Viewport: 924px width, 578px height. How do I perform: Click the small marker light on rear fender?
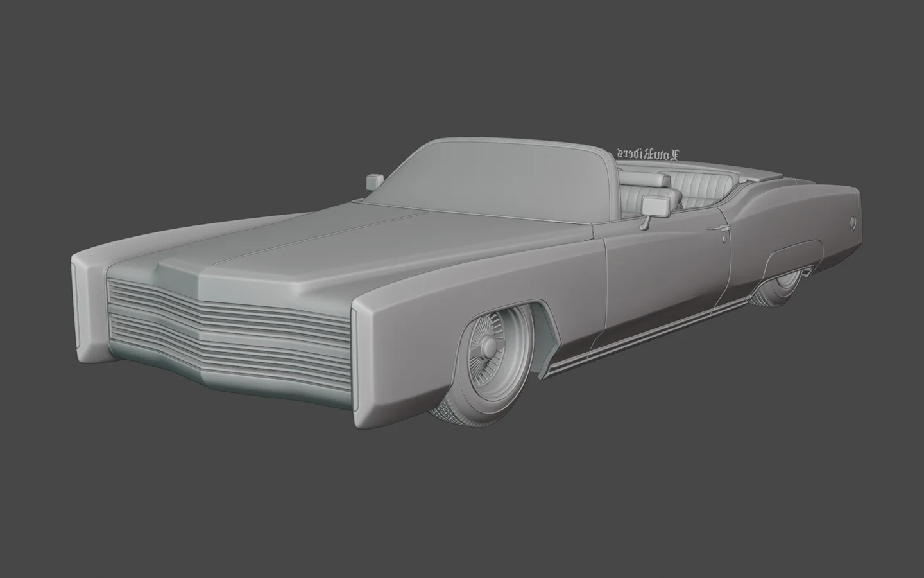tap(853, 223)
